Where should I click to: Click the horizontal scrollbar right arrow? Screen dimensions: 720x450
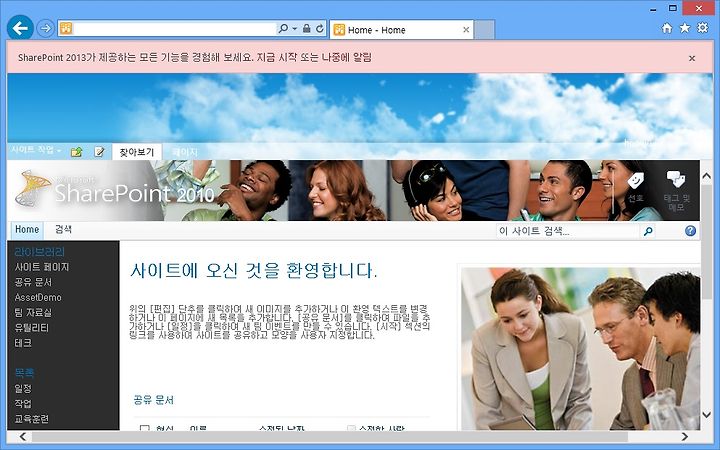(x=685, y=436)
